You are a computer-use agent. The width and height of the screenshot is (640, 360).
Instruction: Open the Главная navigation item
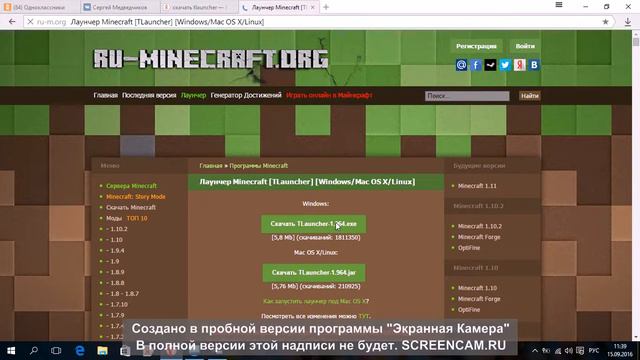pos(105,95)
